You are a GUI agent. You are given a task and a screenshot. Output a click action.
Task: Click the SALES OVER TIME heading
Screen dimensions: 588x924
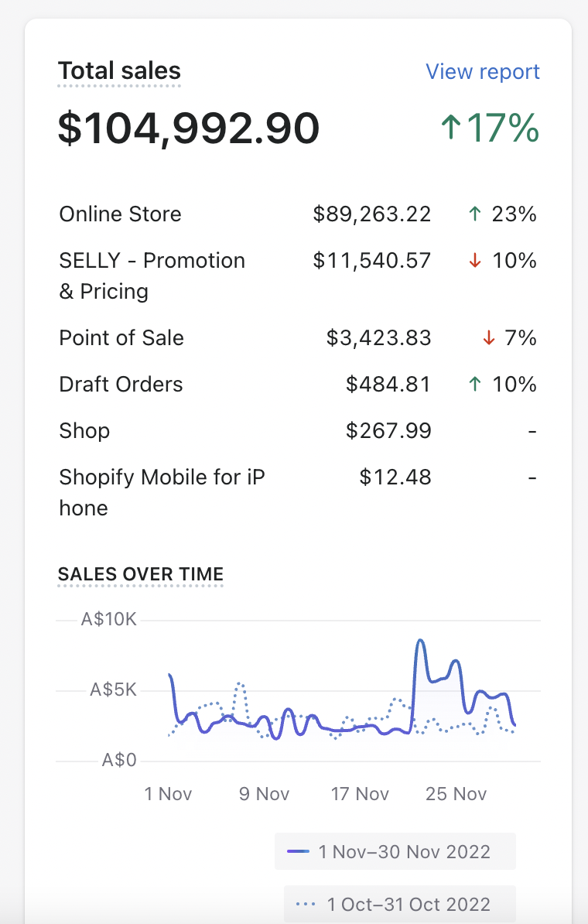pyautogui.click(x=141, y=574)
